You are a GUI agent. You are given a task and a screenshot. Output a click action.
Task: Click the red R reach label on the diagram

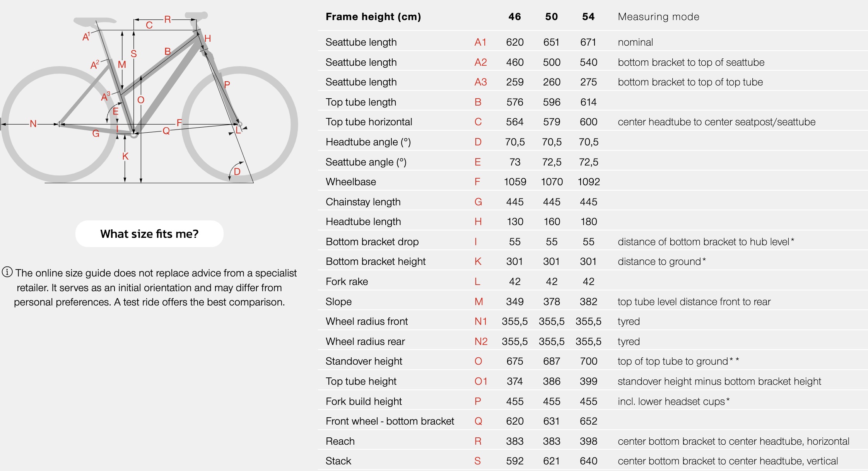tap(167, 19)
